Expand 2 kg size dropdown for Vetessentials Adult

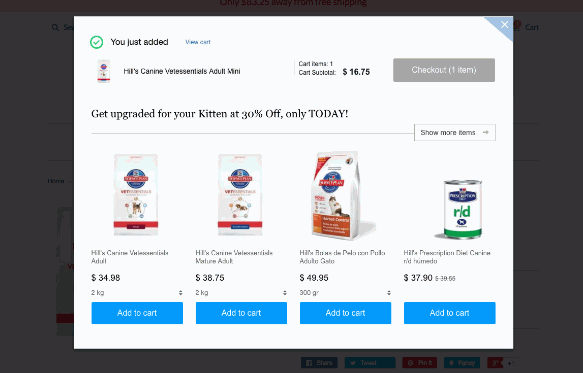pyautogui.click(x=137, y=293)
